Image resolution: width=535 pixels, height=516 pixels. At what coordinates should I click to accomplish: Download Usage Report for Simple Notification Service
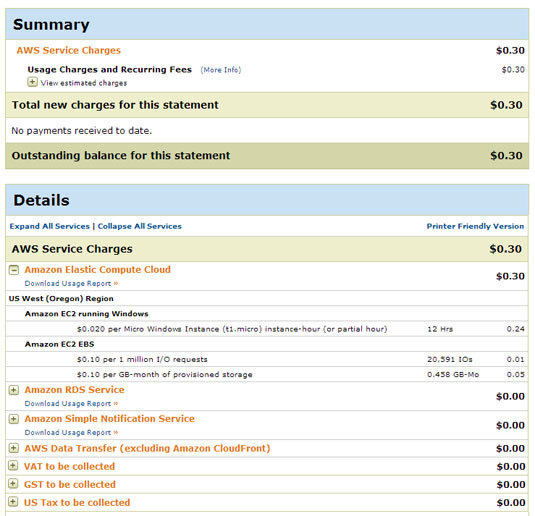pyautogui.click(x=71, y=433)
